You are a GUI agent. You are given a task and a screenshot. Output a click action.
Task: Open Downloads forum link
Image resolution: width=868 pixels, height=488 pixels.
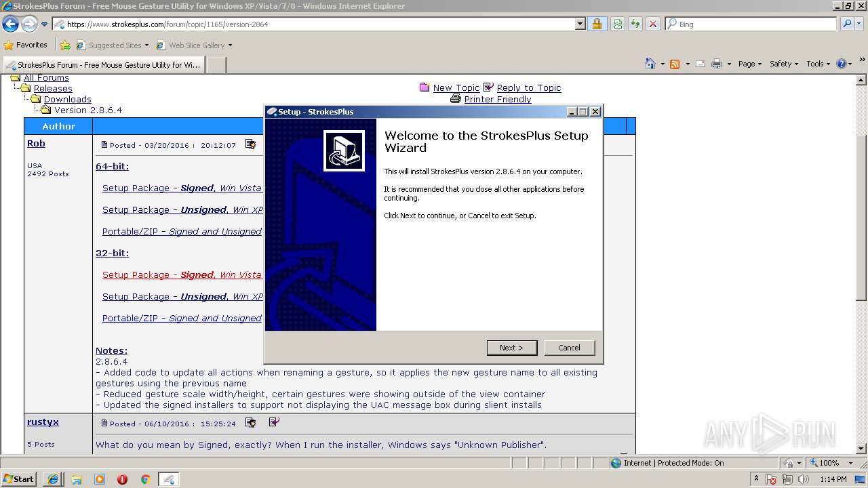[67, 99]
